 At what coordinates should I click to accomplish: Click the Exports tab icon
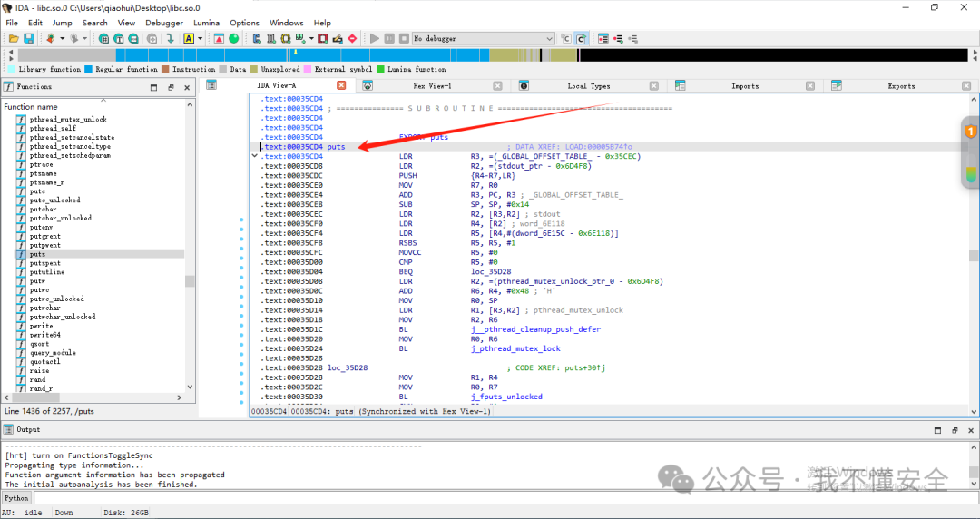point(837,85)
